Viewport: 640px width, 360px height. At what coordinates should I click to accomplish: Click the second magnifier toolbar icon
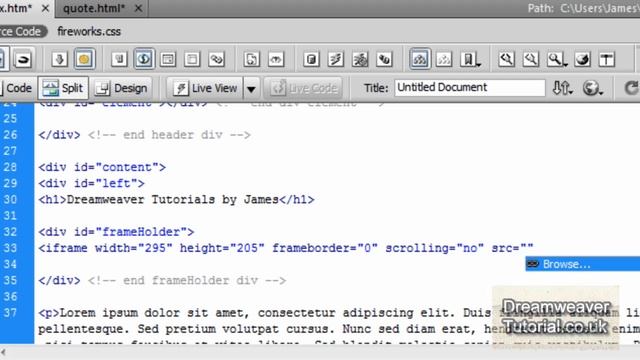click(x=531, y=60)
